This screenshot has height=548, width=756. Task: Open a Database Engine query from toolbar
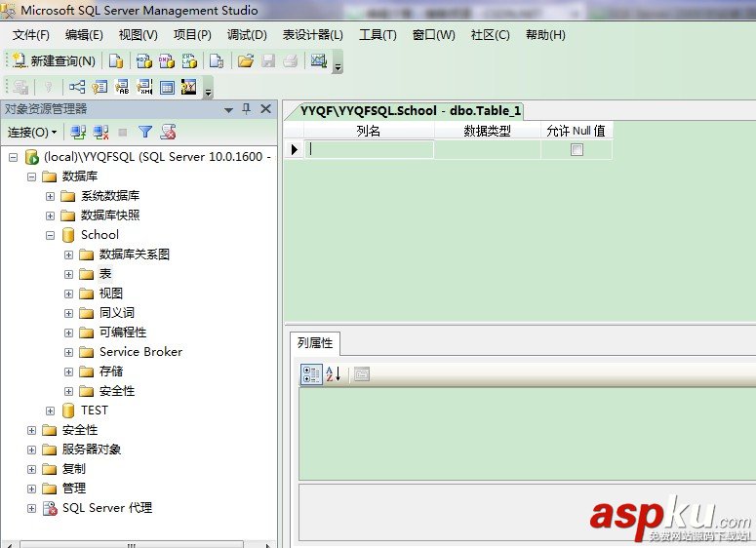pos(116,60)
